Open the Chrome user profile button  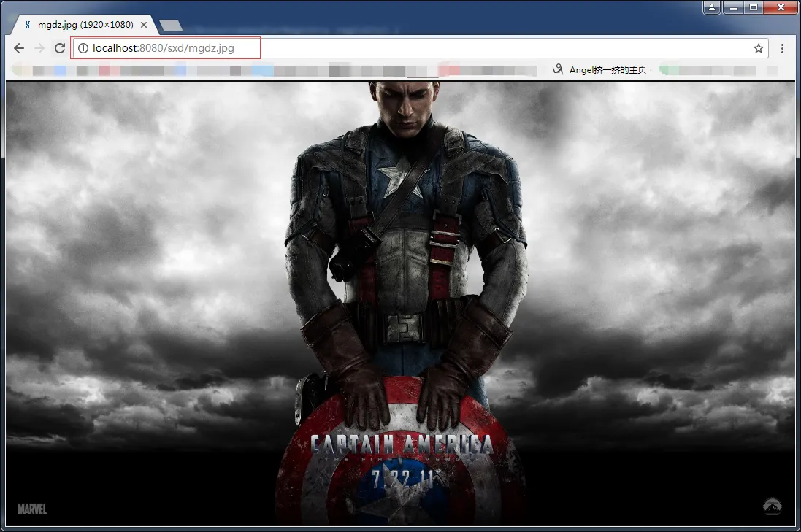(712, 7)
